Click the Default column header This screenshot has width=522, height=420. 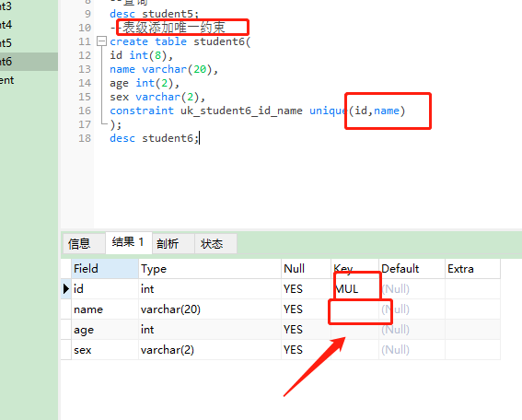click(412, 269)
